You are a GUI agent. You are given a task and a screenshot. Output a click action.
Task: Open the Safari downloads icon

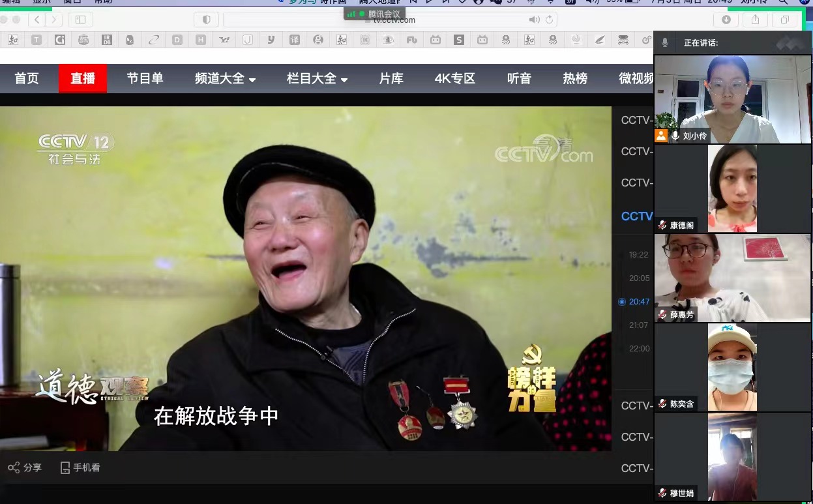726,20
